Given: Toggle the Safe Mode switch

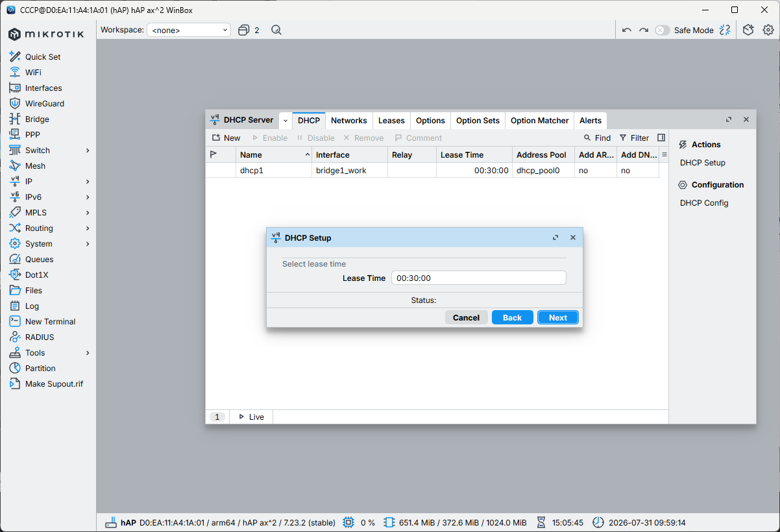Looking at the screenshot, I should (x=662, y=30).
